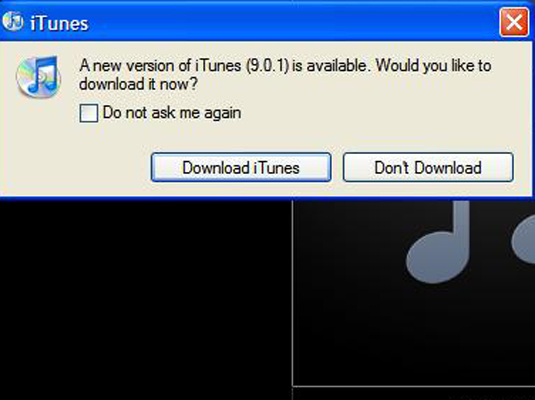
Task: Click the "download it now?" text line
Action: (138, 84)
